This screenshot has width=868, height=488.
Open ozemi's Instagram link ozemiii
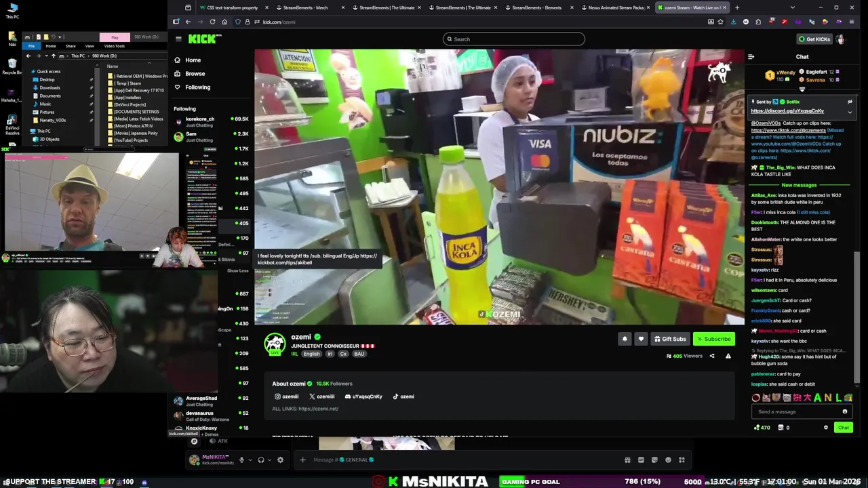pyautogui.click(x=287, y=396)
